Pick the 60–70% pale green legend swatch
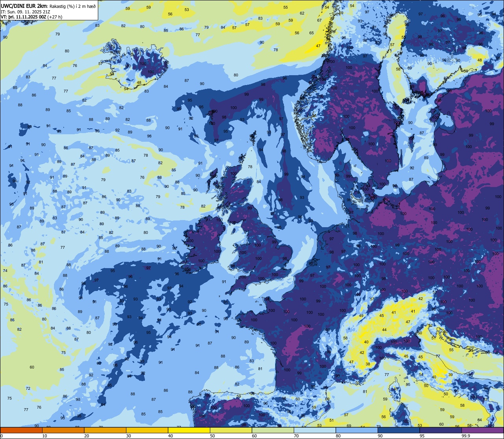 tap(273, 430)
